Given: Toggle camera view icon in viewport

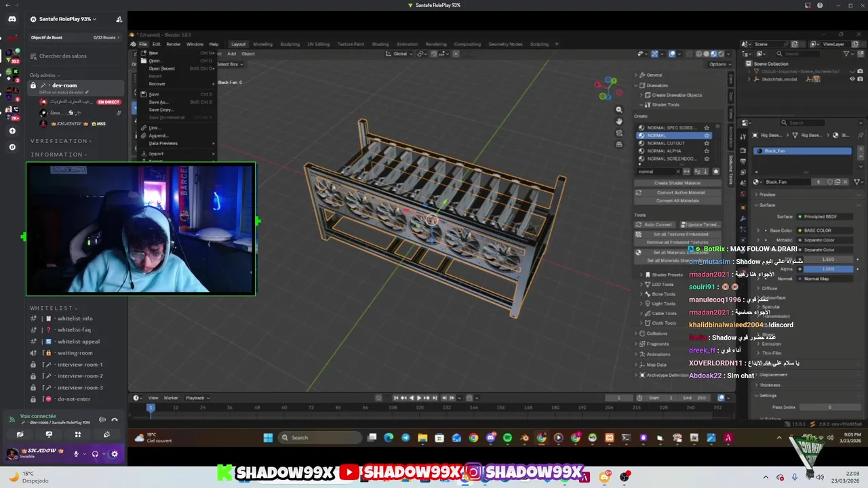Looking at the screenshot, I should point(618,133).
